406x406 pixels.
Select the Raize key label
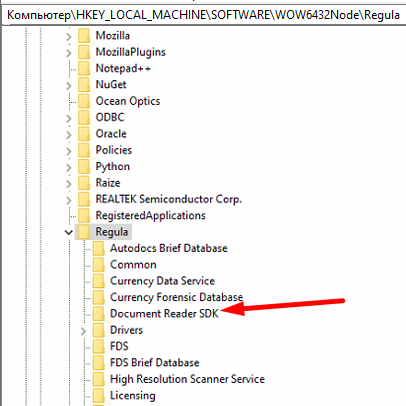click(x=108, y=182)
